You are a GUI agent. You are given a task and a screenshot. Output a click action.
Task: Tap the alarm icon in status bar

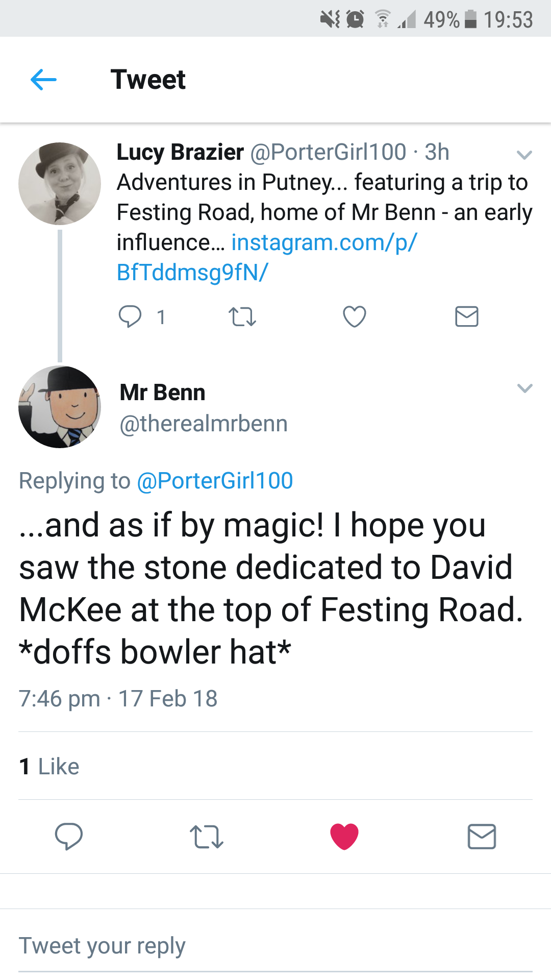pyautogui.click(x=355, y=19)
